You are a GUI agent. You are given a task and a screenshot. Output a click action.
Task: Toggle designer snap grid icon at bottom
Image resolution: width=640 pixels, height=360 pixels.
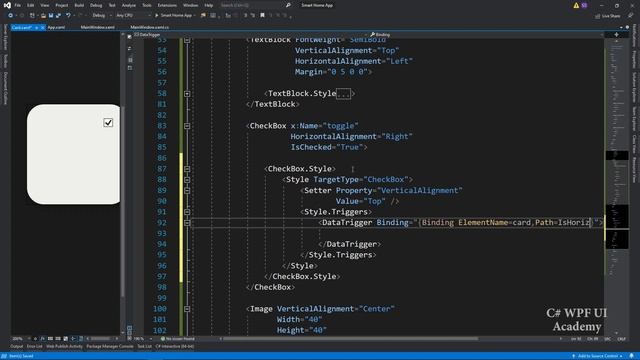(50, 339)
